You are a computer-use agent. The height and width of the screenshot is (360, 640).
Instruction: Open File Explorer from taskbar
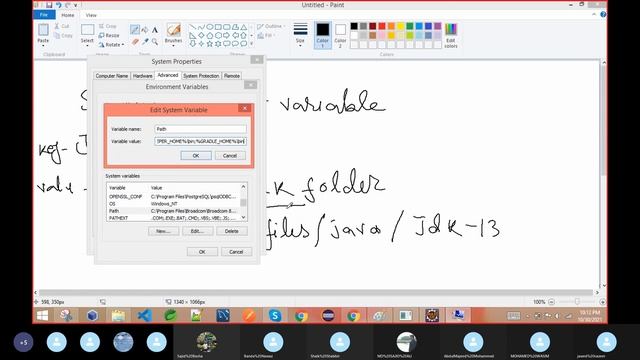(x=118, y=316)
